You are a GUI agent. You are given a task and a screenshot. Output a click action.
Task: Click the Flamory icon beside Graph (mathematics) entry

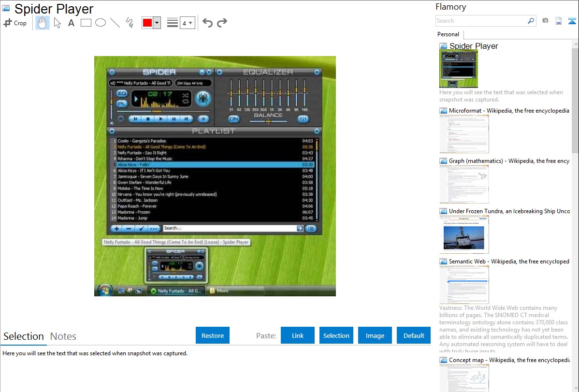[443, 161]
